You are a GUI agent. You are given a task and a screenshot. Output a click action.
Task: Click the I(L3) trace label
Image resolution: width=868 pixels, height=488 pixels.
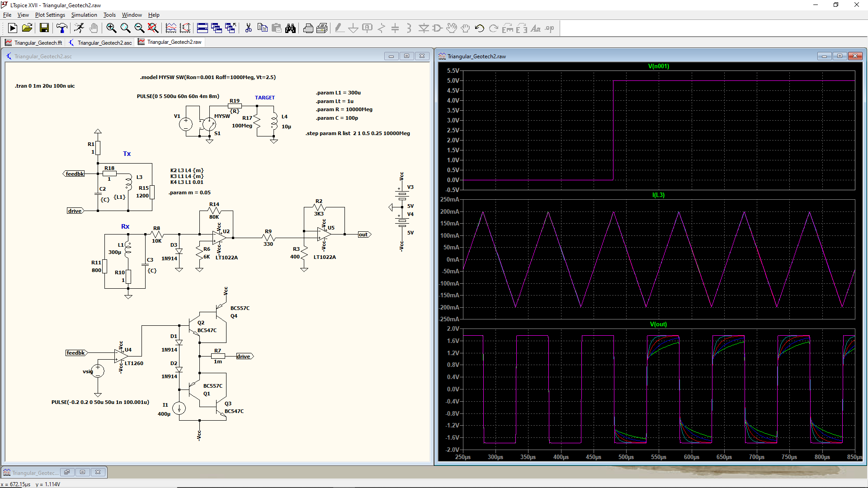(658, 195)
